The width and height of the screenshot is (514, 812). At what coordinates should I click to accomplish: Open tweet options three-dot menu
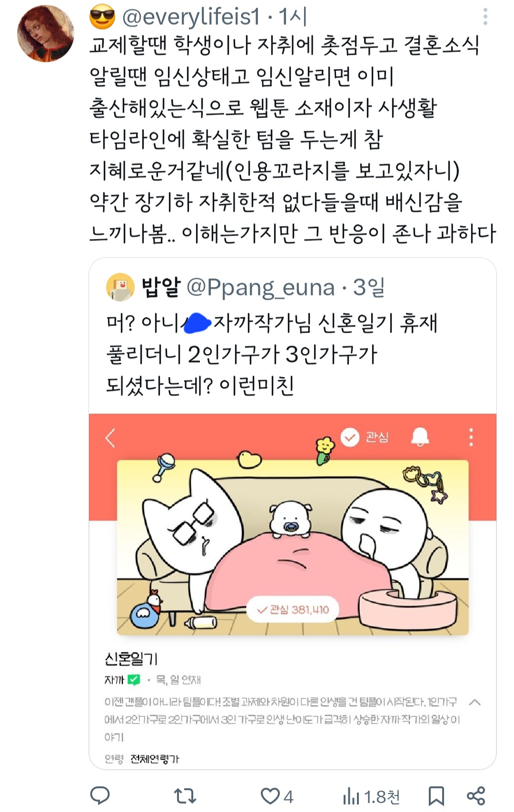(x=485, y=17)
